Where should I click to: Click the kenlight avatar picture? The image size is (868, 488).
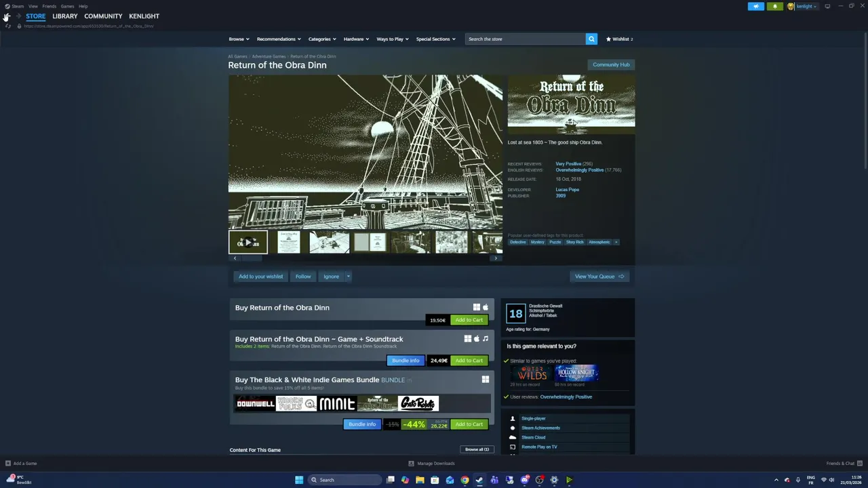coord(791,6)
